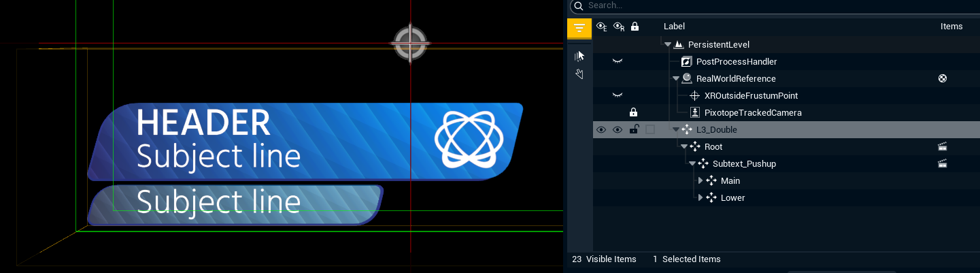The height and width of the screenshot is (273, 980).
Task: Click the checkered icon on the RealWorldReference row
Action: (x=942, y=78)
